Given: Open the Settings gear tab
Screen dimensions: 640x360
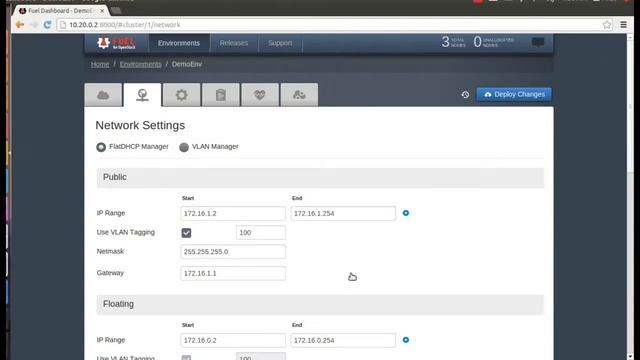Looking at the screenshot, I should (182, 95).
